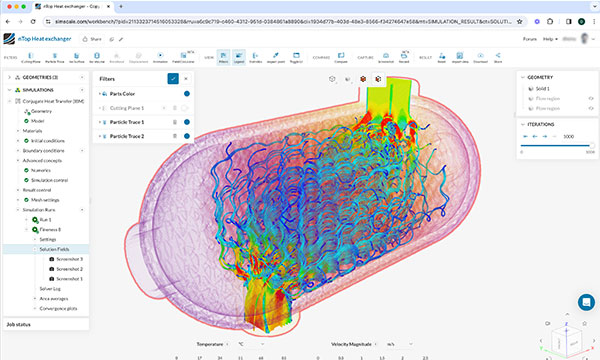This screenshot has width=600, height=360.
Task: Expand the Parts Color filter
Action: tap(100, 94)
